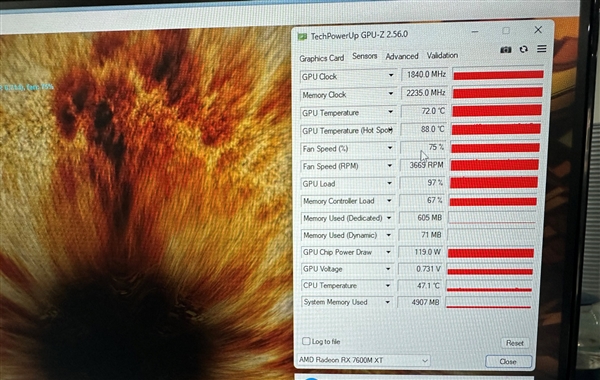Expand the GPU Temperature sensor dropdown

(x=390, y=112)
